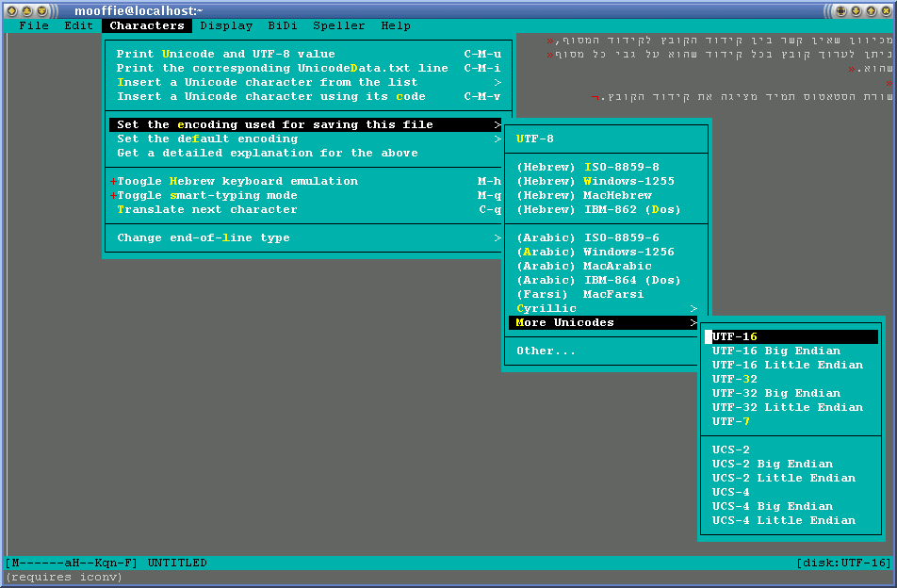Select UTF-16 Big Endian
Viewport: 897px width, 588px height.
pyautogui.click(x=791, y=351)
